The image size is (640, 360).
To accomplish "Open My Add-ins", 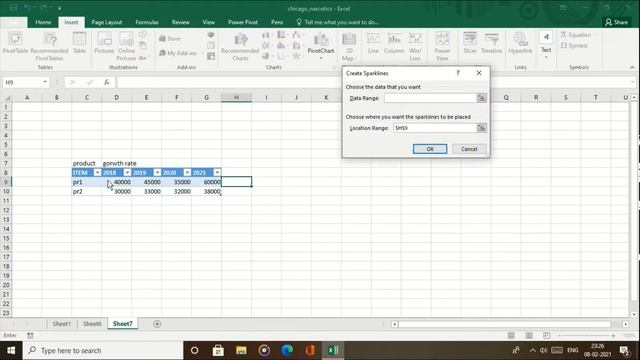I will point(178,53).
